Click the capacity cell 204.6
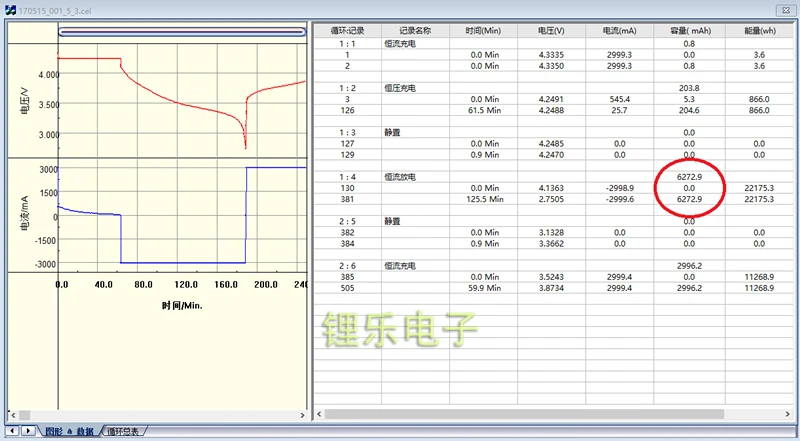The width and height of the screenshot is (800, 441). pos(689,110)
